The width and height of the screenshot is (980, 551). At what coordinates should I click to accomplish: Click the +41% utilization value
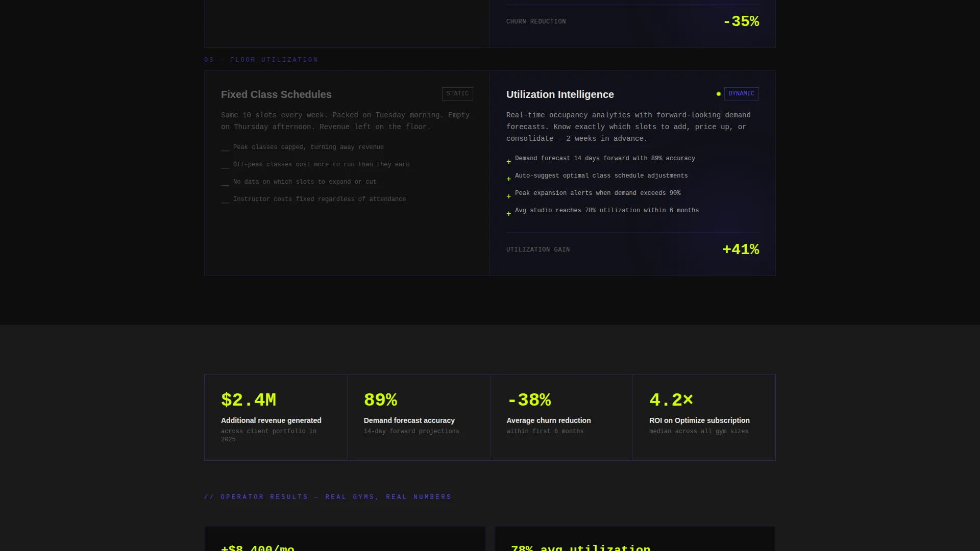pyautogui.click(x=741, y=249)
